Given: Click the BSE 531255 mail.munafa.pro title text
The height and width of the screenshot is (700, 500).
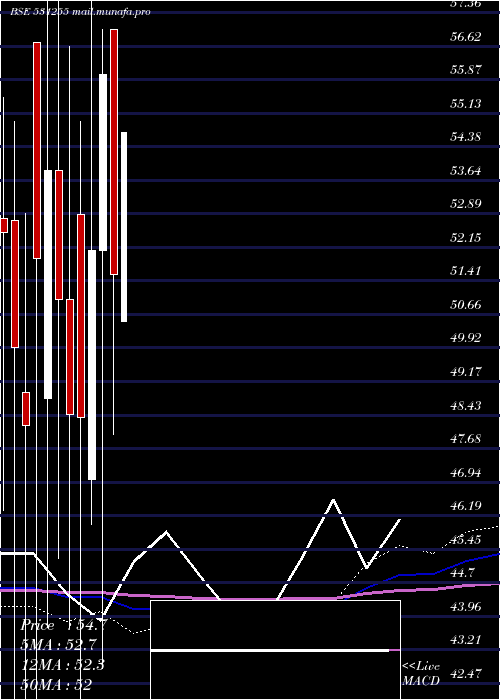Looking at the screenshot, I should pyautogui.click(x=80, y=12).
